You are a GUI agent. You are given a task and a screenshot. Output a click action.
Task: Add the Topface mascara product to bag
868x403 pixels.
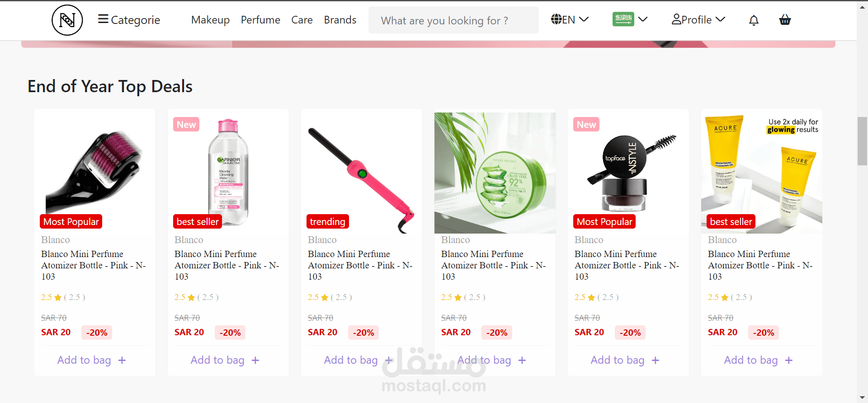[617, 360]
